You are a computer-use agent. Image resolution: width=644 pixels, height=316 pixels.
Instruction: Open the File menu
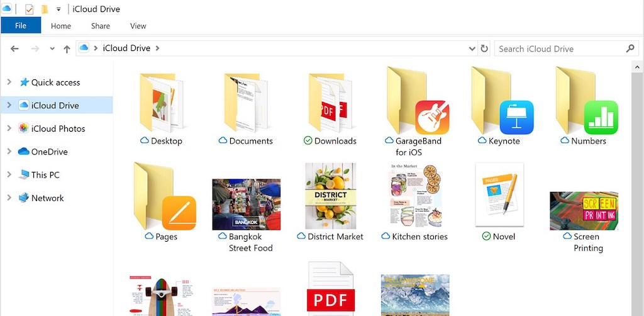click(x=21, y=26)
